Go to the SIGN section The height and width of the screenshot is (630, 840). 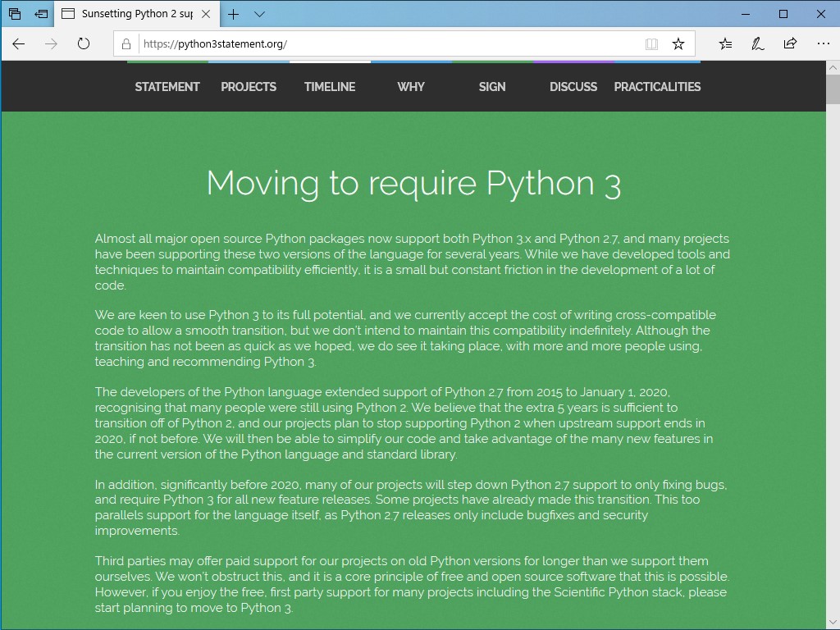[x=491, y=87]
